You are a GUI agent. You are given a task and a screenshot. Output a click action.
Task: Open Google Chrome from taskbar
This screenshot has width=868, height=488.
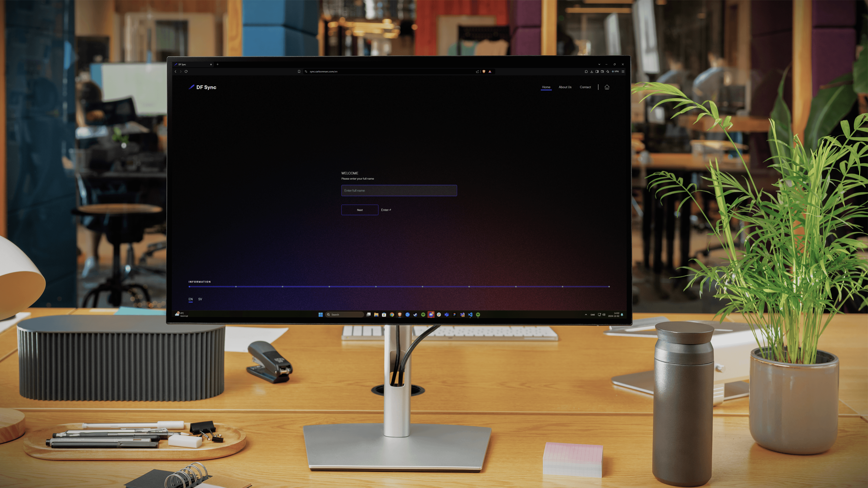(392, 315)
